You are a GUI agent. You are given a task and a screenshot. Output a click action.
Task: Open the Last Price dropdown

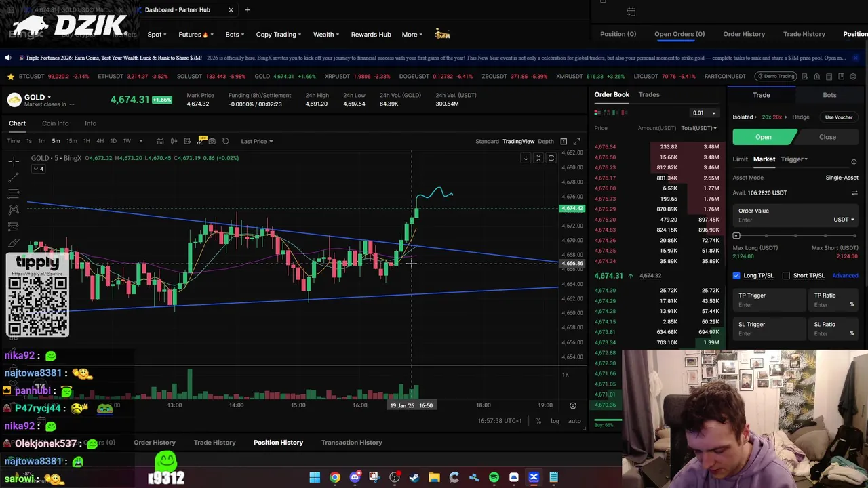[257, 141]
